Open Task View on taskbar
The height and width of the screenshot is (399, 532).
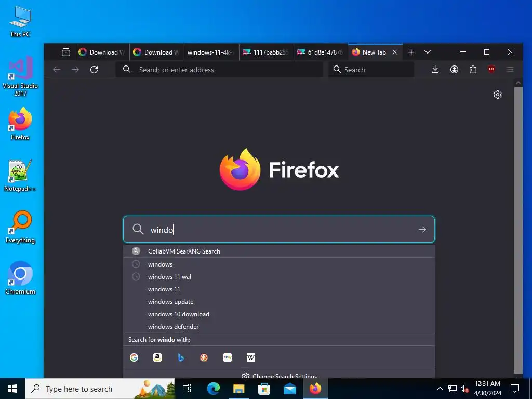click(187, 389)
